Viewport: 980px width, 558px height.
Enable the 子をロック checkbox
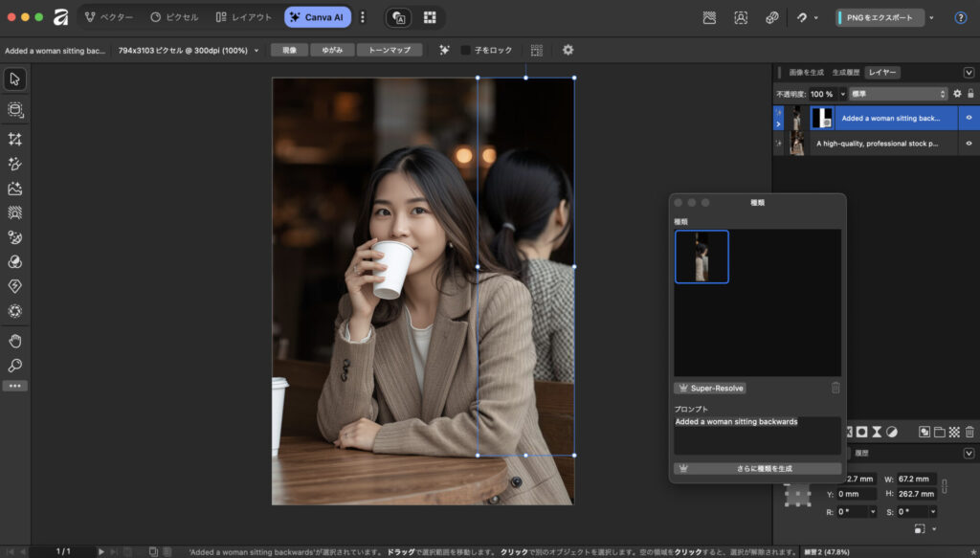click(x=466, y=50)
